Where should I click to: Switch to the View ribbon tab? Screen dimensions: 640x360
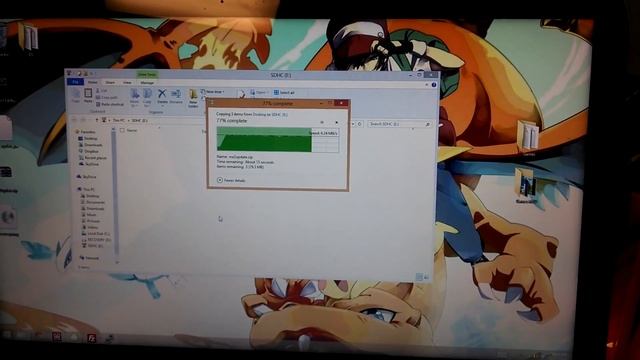pos(127,82)
